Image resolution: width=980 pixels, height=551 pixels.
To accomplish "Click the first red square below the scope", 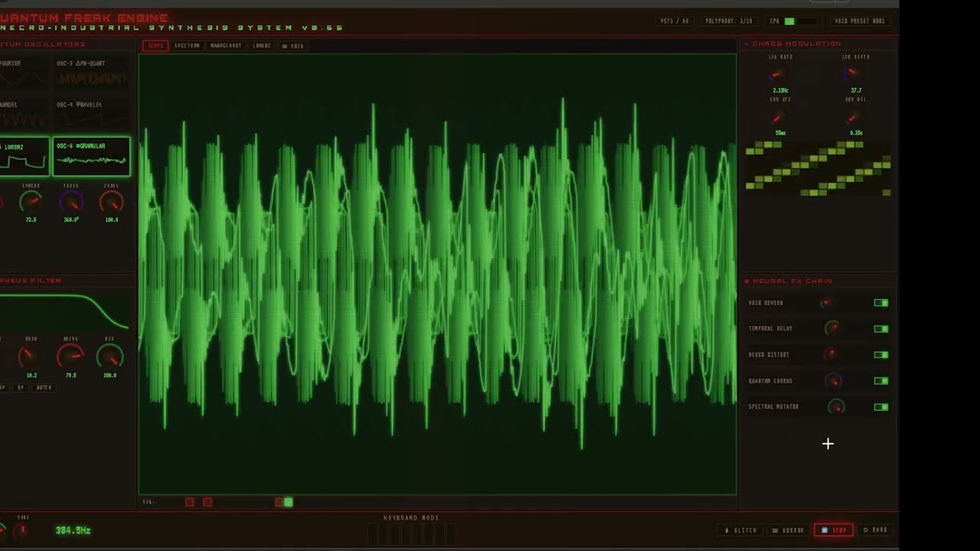I will (x=190, y=502).
